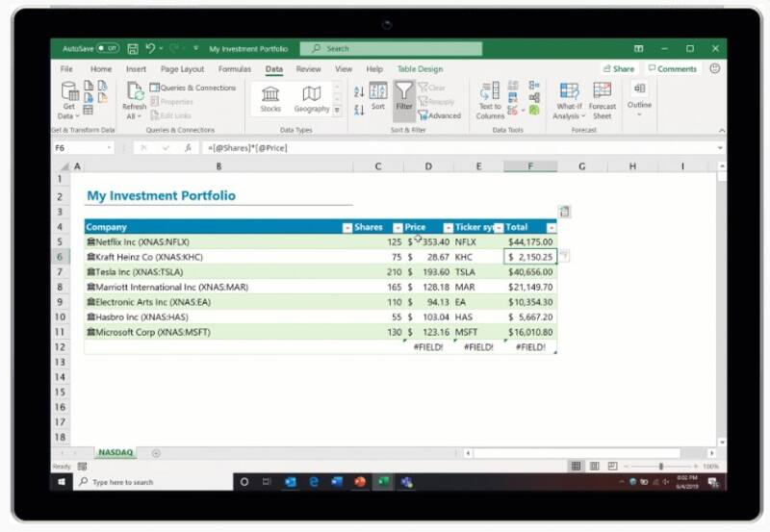Open the Teams icon in taskbar
The width and height of the screenshot is (770, 532).
406,481
